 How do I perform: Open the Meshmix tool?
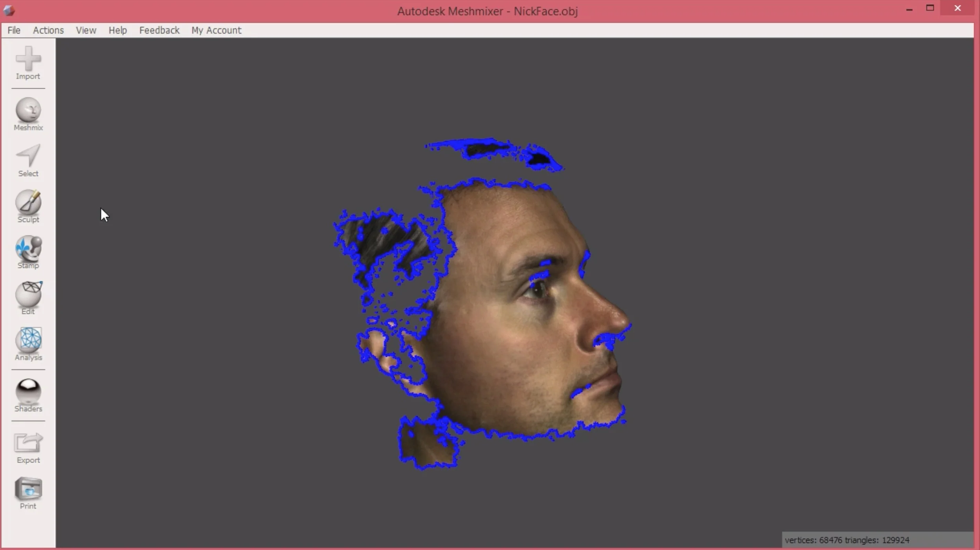(28, 114)
